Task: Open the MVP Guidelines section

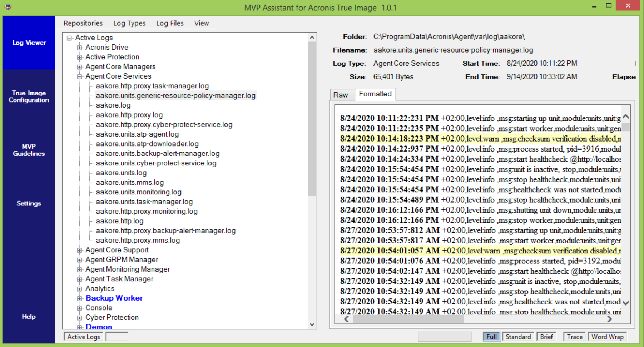Action: coord(28,150)
